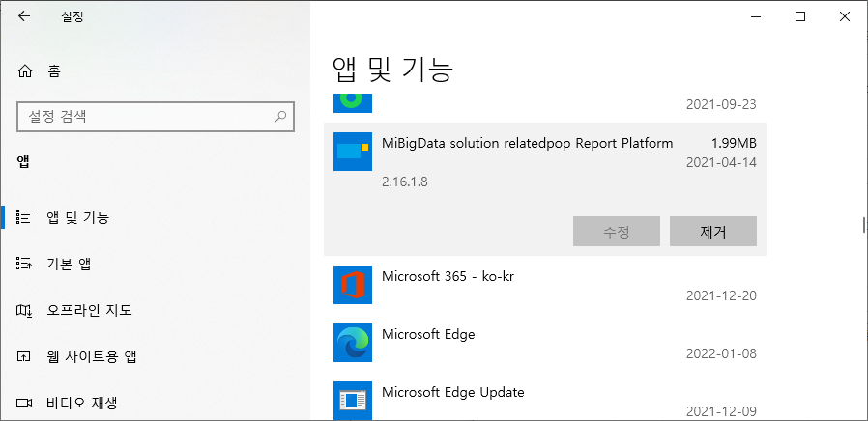The width and height of the screenshot is (868, 421).
Task: Click the 앱 section header in sidebar
Action: [23, 161]
